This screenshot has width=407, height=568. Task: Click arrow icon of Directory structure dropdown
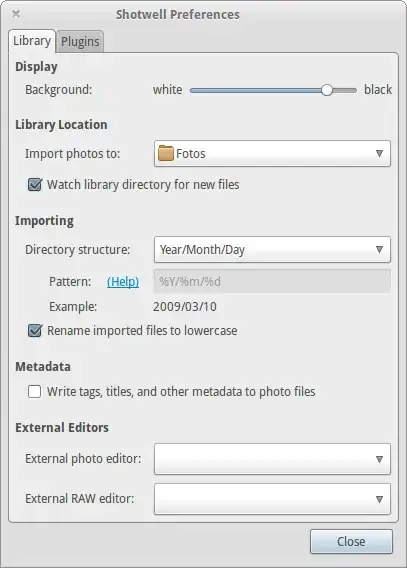coord(379,250)
